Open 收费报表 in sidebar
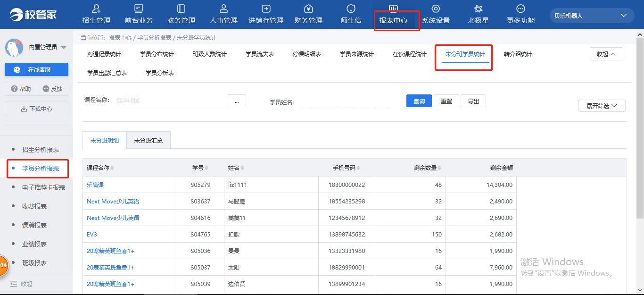The width and height of the screenshot is (644, 295). (x=34, y=206)
